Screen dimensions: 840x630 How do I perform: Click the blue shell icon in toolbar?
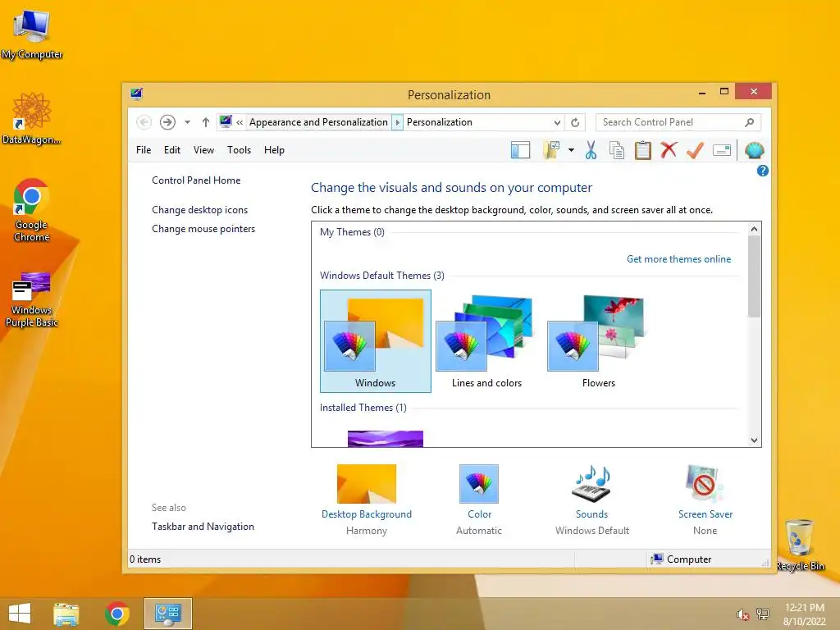tap(755, 151)
